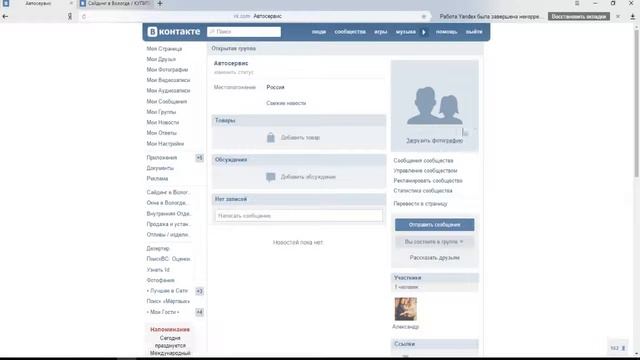Open the browser hamburger menu
Screen dimensions: 640x360
[x=577, y=3]
